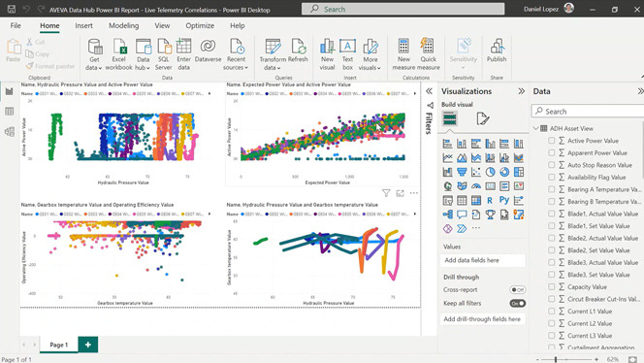Screen dimensions: 644x363
Task: Check the Apparent Power Value field
Action: tap(552, 152)
